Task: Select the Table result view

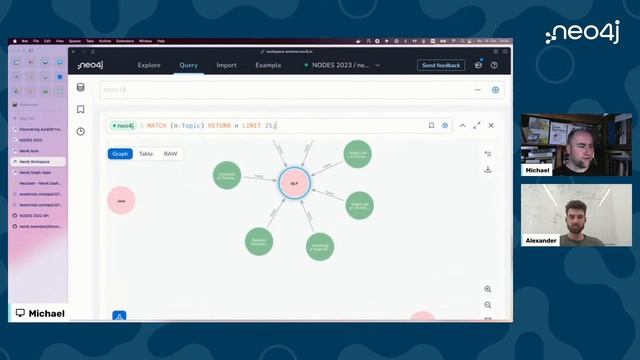Action: click(146, 154)
